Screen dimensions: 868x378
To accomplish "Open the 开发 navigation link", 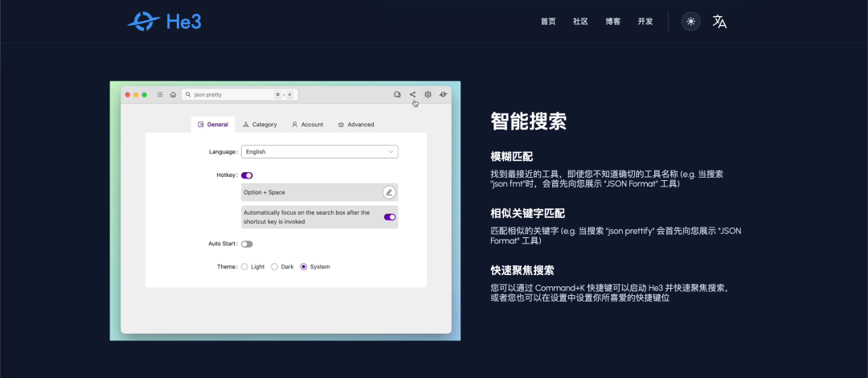I will tap(645, 22).
